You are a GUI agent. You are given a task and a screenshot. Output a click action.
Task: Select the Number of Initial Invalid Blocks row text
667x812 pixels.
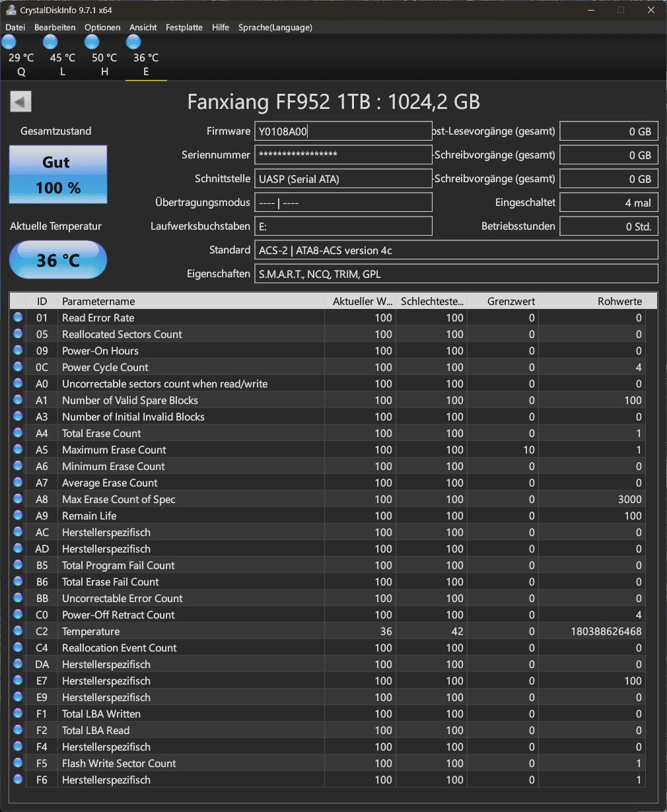coord(133,417)
